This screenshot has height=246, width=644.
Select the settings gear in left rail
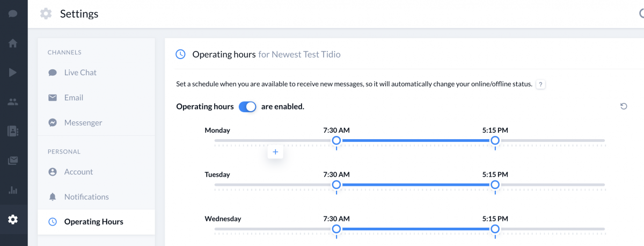point(13,219)
